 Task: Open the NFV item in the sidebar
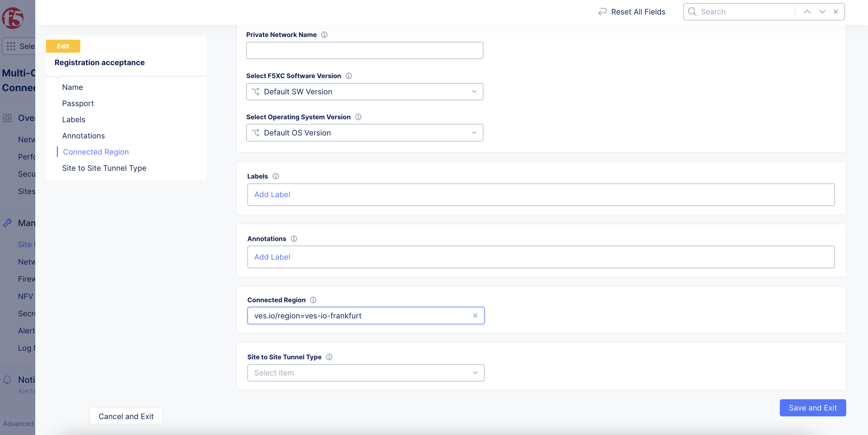(x=26, y=296)
